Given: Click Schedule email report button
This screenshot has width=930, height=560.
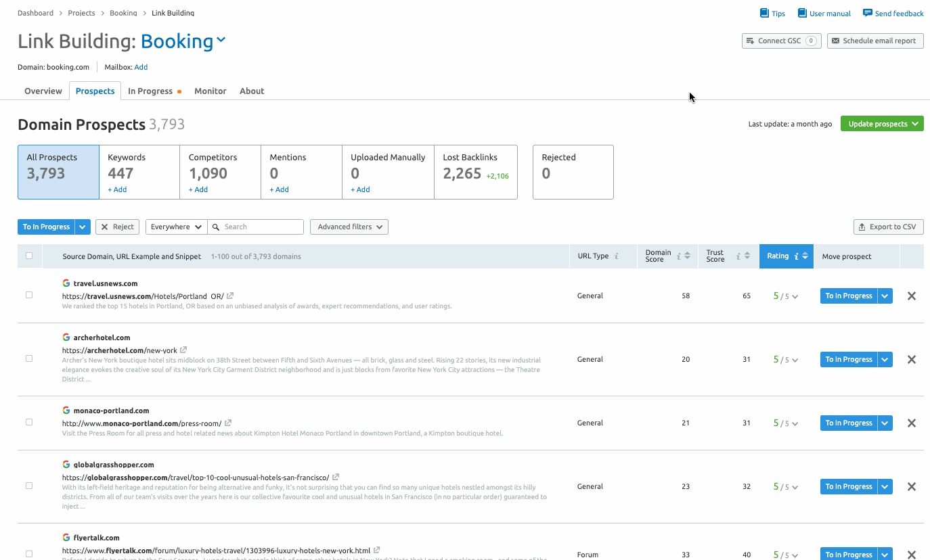Looking at the screenshot, I should (875, 41).
